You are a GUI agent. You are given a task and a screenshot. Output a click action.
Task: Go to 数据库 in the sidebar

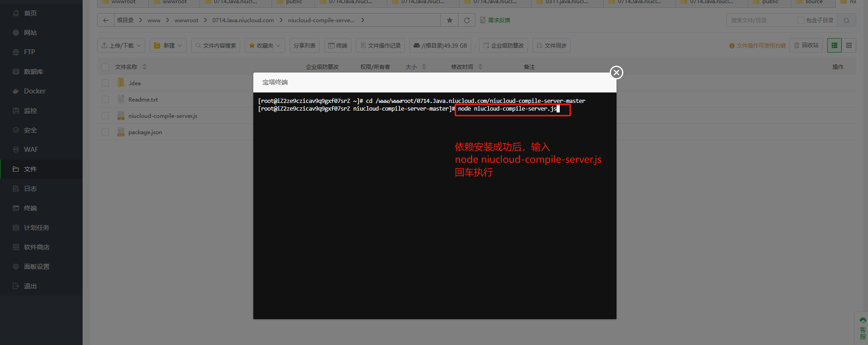(x=33, y=72)
